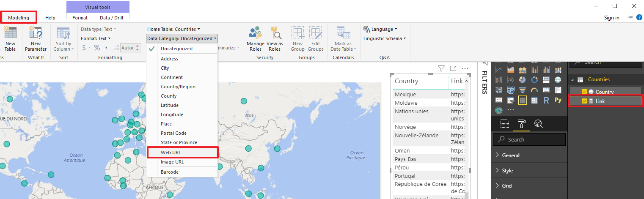Choose State or Province data category

click(x=182, y=142)
